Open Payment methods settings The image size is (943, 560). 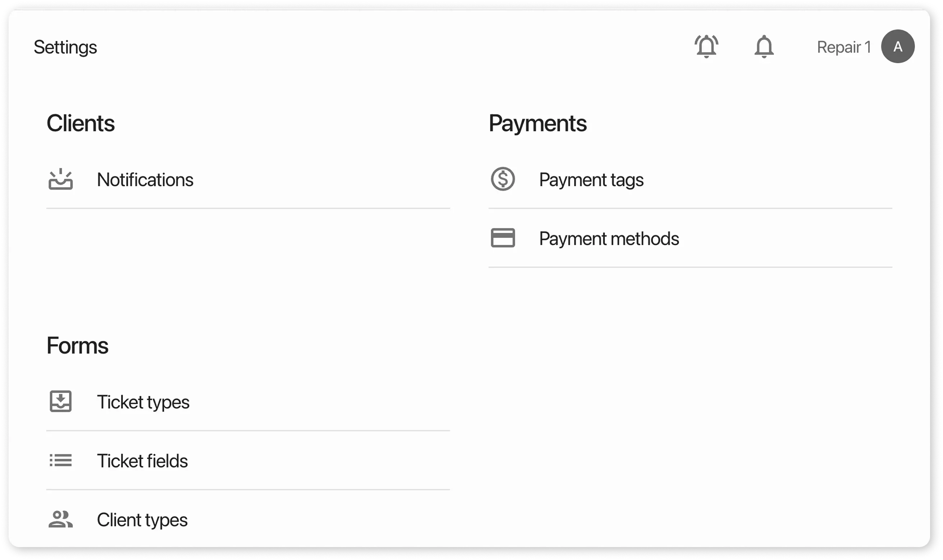point(609,238)
